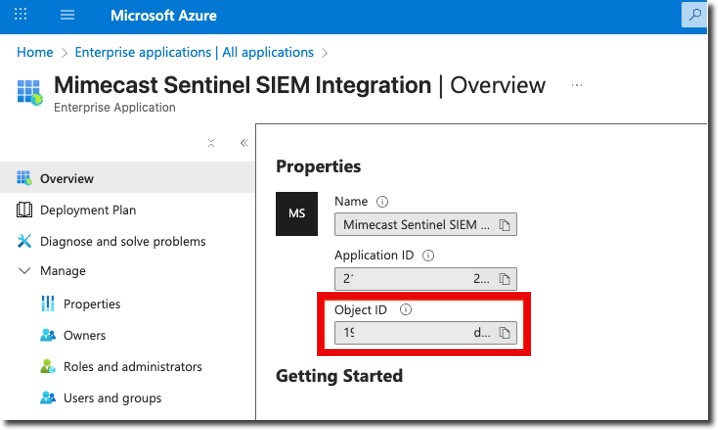
Task: Click the Object ID text field
Action: (x=415, y=332)
